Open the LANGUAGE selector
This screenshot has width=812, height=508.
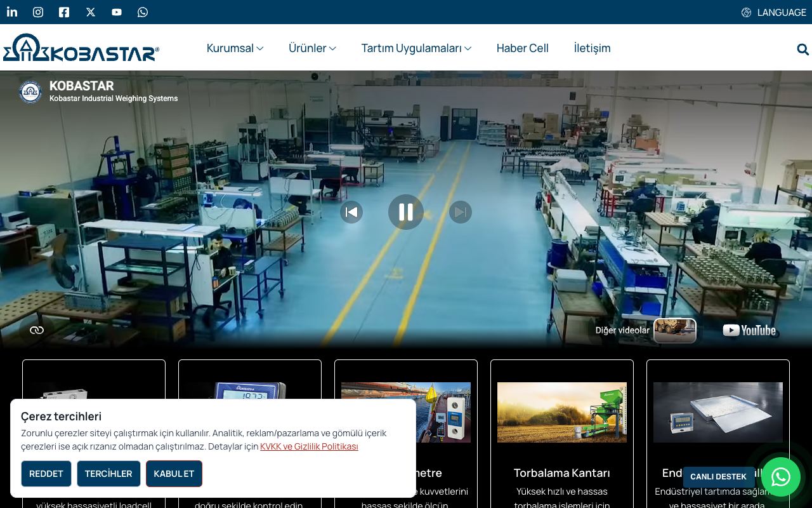point(774,12)
